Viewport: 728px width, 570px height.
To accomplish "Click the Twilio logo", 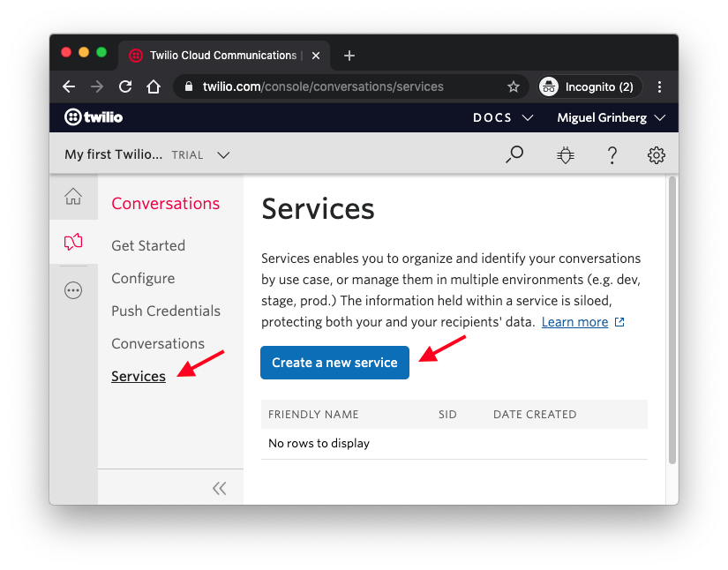I will [94, 117].
